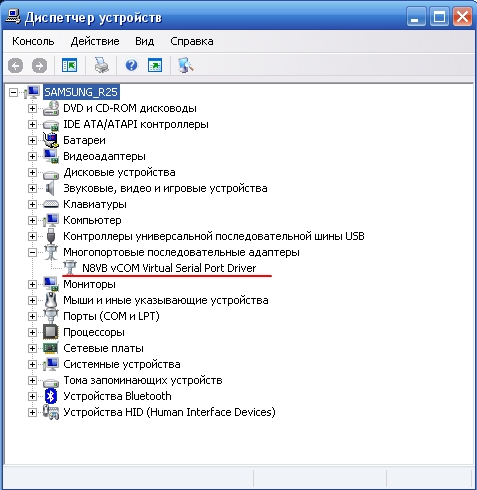Select N8VB vCOM Virtual Serial Port Driver
This screenshot has width=477, height=490.
tap(169, 268)
